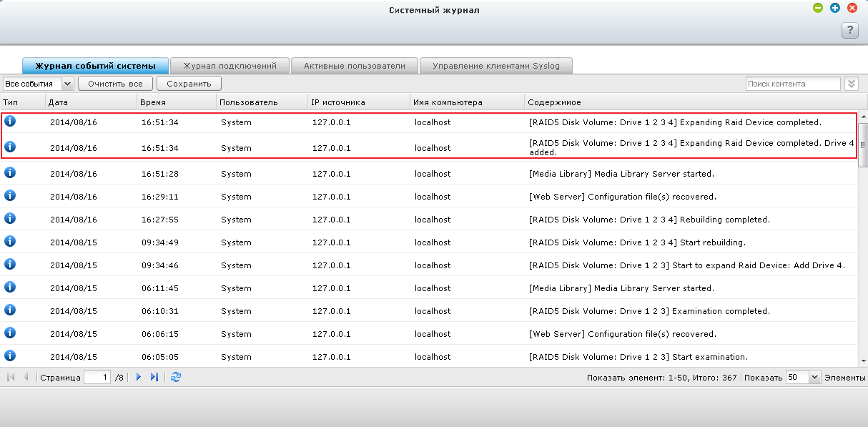Screen dimensions: 868x427
Task: Sort by the Пользователь column header
Action: 262,102
